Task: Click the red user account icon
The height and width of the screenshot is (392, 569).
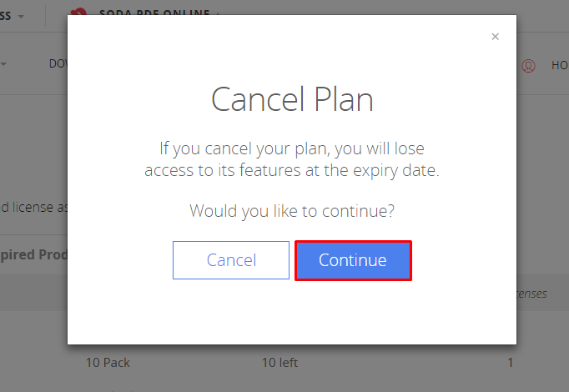Action: [528, 66]
